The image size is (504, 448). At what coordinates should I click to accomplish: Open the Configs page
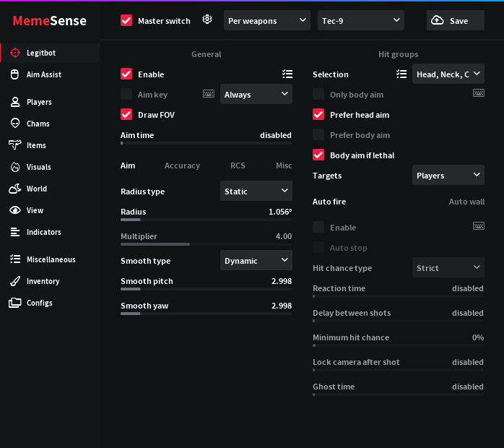(x=39, y=303)
